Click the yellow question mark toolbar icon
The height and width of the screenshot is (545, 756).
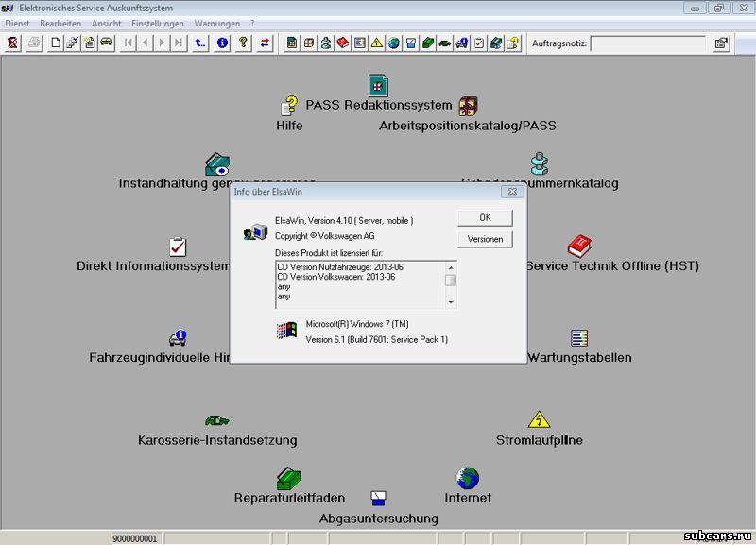point(244,43)
